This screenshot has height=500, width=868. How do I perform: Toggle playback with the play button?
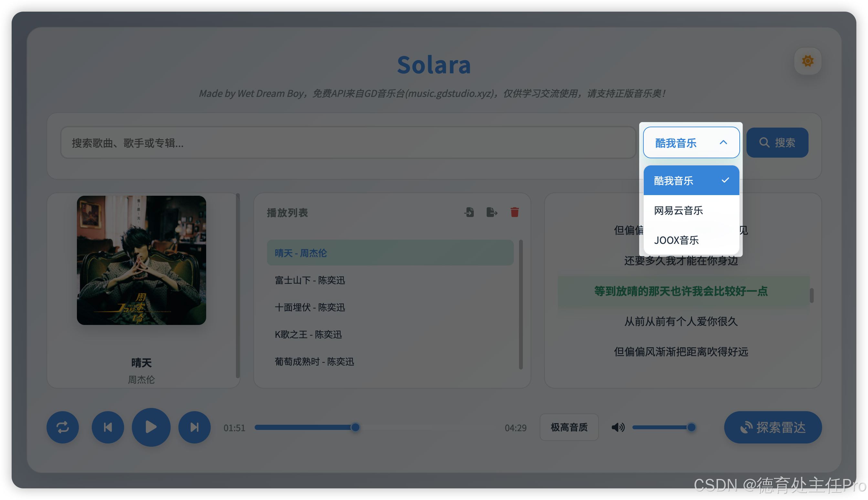pos(151,427)
